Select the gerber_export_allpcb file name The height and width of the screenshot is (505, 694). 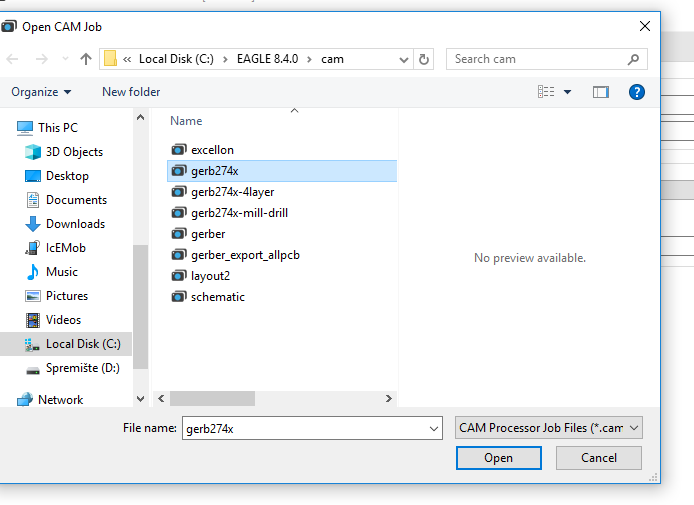click(x=245, y=255)
